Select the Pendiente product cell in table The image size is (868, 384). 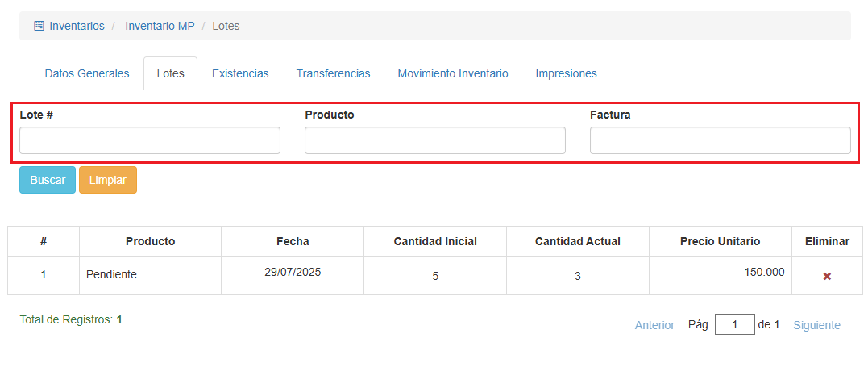click(x=111, y=274)
